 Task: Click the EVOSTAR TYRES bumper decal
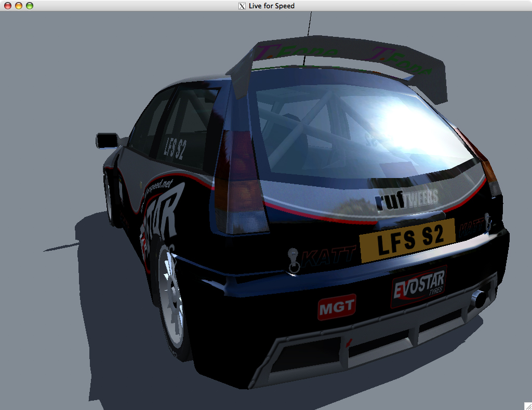418,286
